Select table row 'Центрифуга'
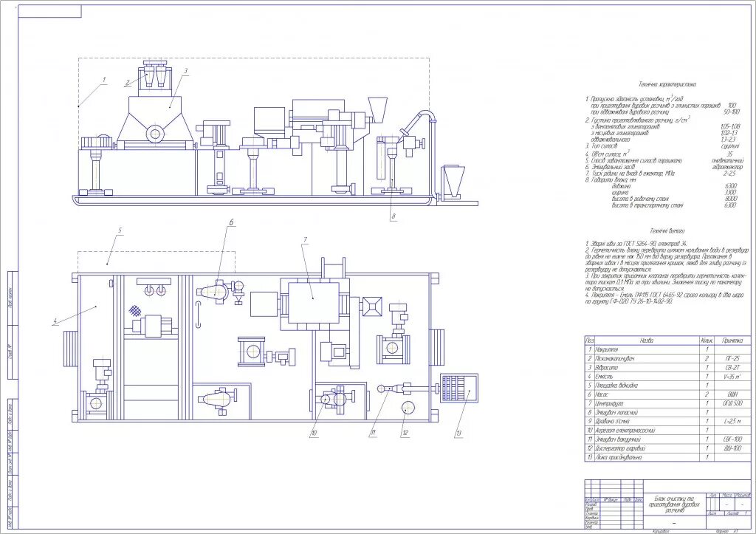Screen dimensions: 756x534 tap(667, 403)
